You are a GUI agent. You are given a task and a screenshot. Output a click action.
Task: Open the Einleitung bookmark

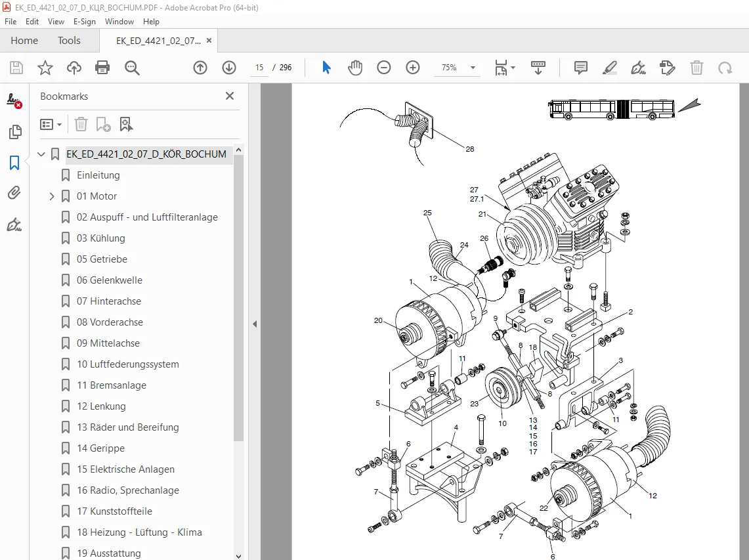click(x=98, y=175)
